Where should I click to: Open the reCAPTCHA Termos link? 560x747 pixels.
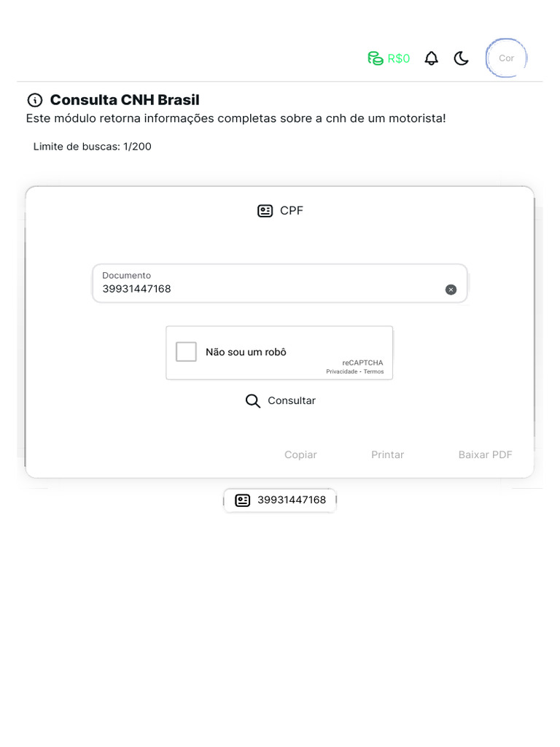pyautogui.click(x=374, y=372)
